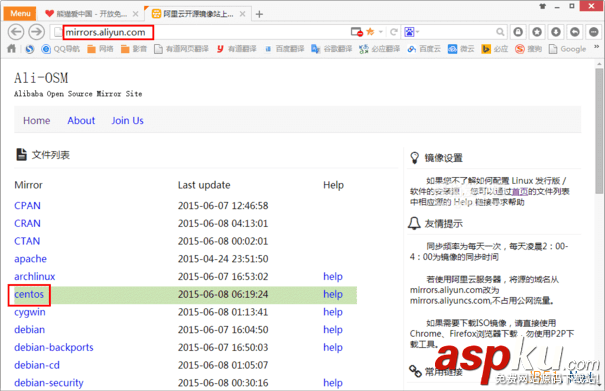Select the Aliyun mirror site tab
The width and height of the screenshot is (605, 391).
coord(198,14)
